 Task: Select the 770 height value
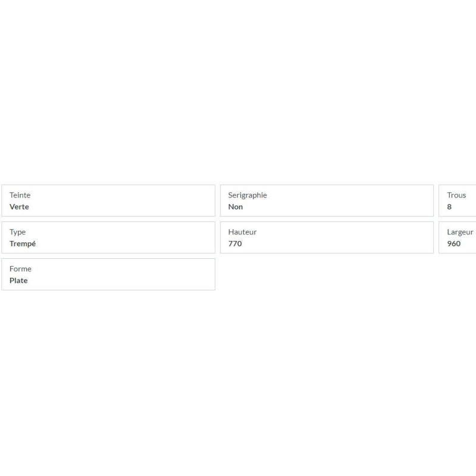point(235,243)
